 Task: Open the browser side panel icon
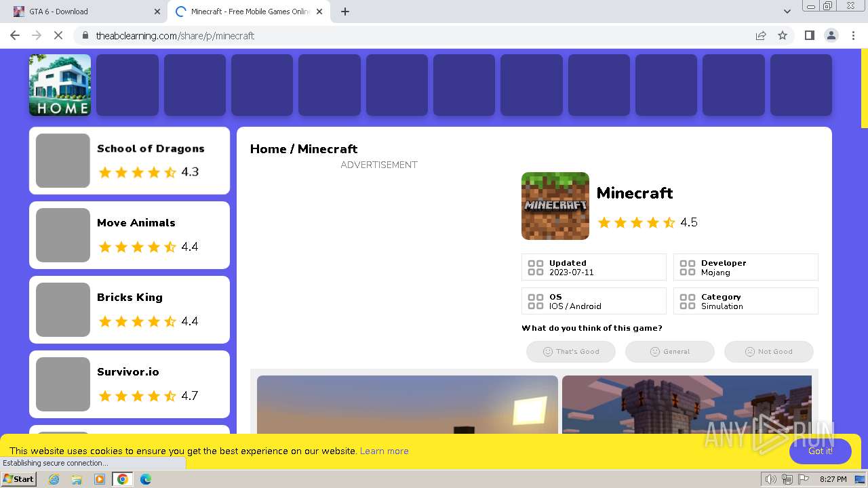tap(809, 35)
